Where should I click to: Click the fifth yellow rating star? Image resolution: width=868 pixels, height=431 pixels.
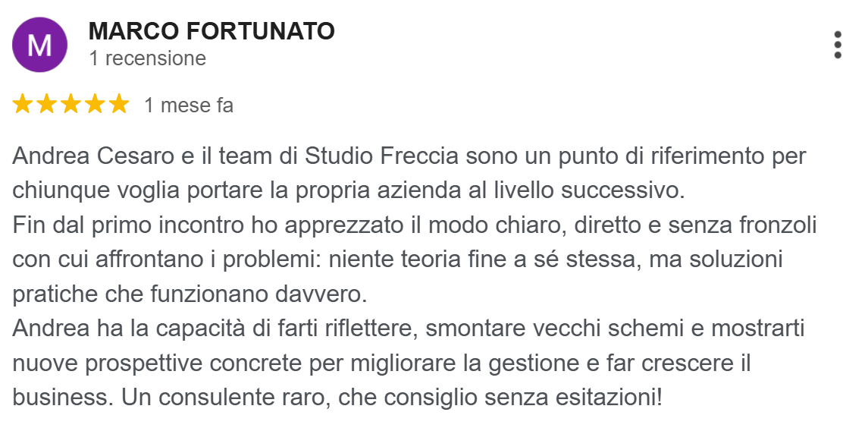(x=119, y=105)
